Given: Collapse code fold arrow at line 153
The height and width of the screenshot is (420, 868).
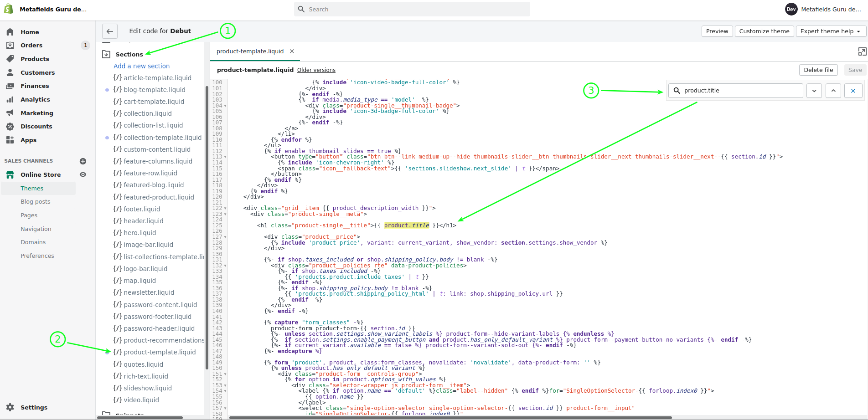Looking at the screenshot, I should 225,385.
